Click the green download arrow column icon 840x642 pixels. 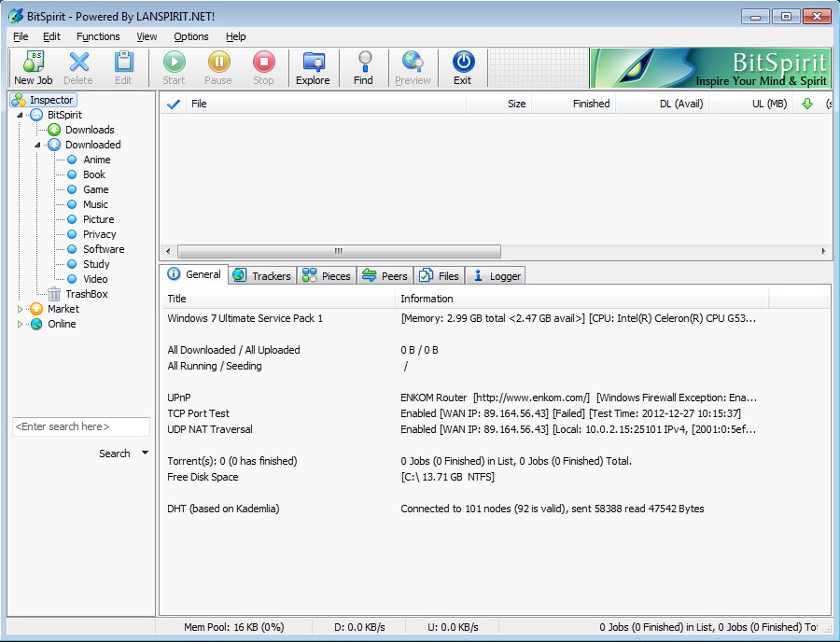click(x=807, y=104)
